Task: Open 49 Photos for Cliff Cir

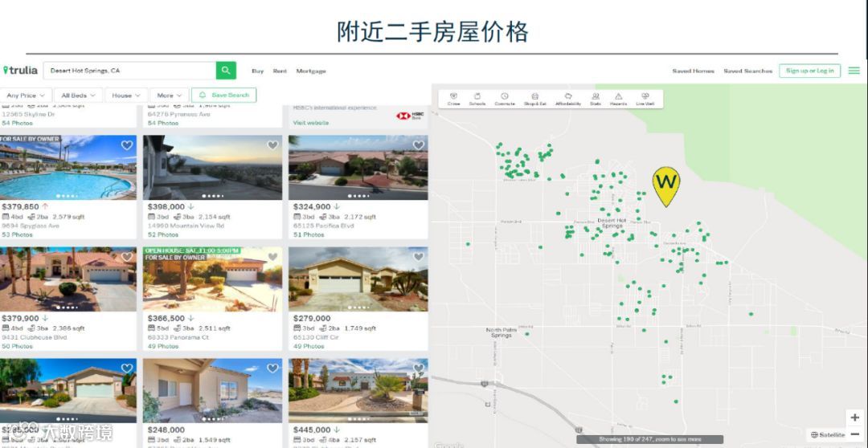Action: pyautogui.click(x=309, y=346)
